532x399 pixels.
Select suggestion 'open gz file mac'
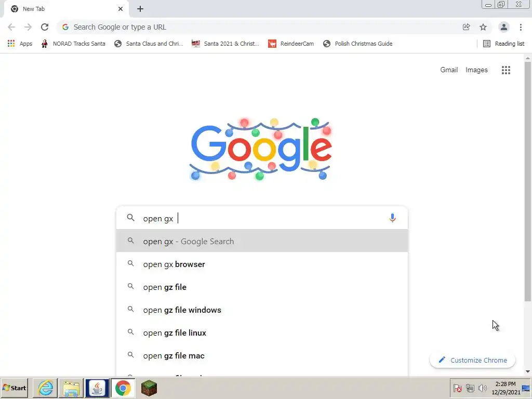point(262,355)
